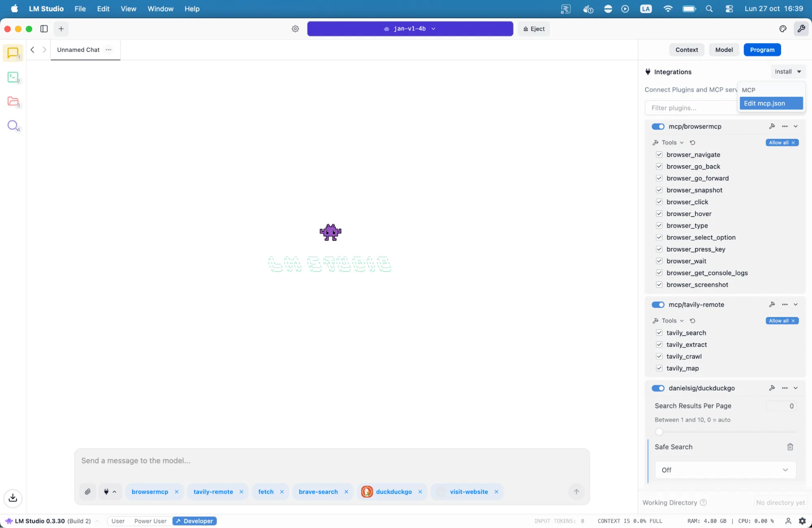
Task: Switch to Power User mode
Action: click(150, 521)
